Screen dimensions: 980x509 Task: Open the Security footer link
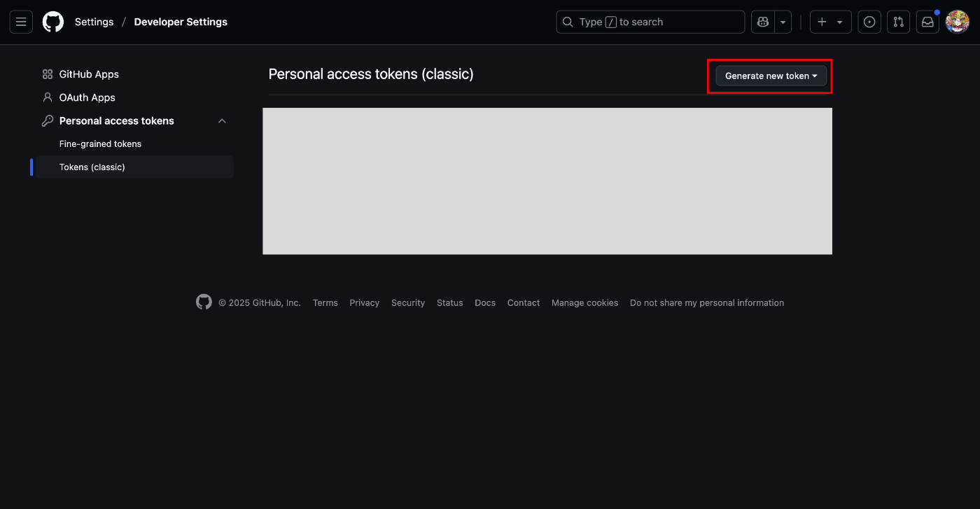[408, 303]
